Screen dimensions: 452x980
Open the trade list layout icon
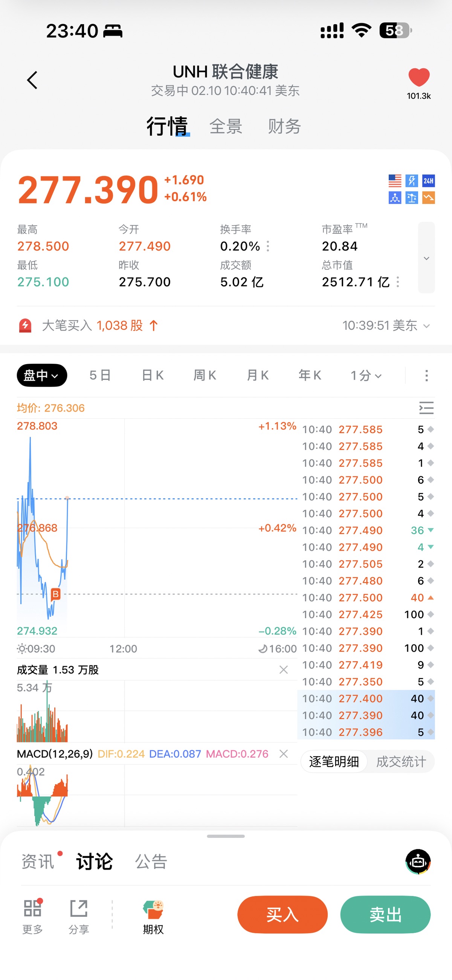coord(426,408)
